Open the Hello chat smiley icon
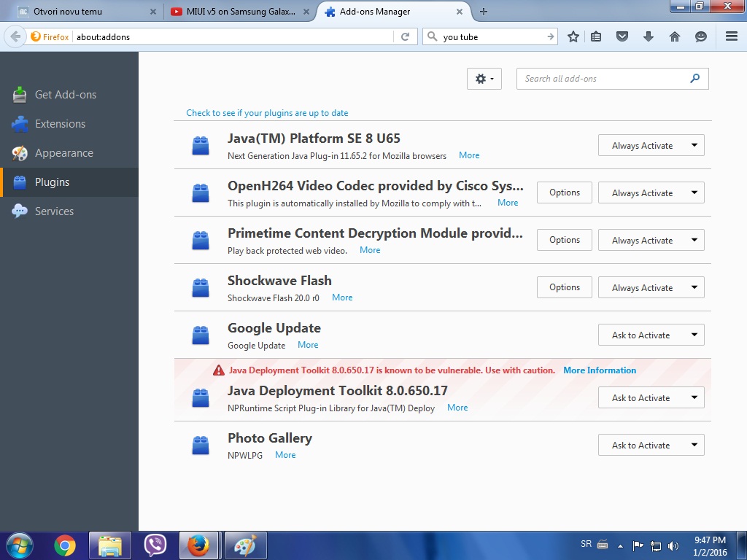Viewport: 747px width, 560px height. point(701,36)
